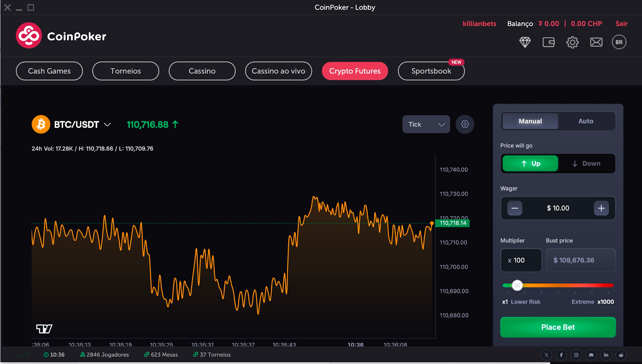Open the wallet icon in header
Viewport: 642px width, 364px height.
549,42
